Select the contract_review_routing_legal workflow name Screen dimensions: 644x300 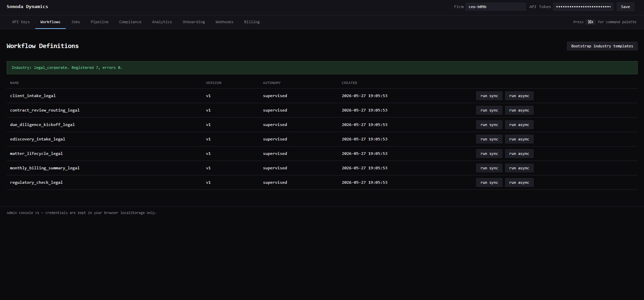[x=45, y=110]
